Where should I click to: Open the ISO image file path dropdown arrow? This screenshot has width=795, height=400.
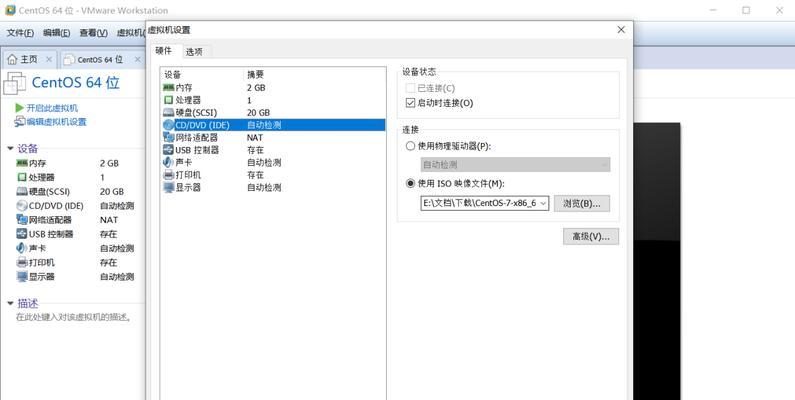(x=544, y=203)
